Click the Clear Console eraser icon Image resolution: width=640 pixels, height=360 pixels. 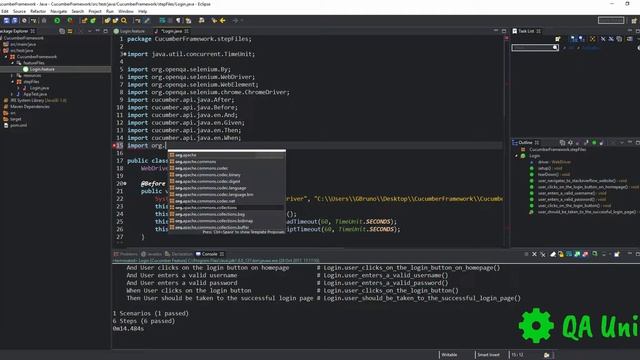[553, 254]
